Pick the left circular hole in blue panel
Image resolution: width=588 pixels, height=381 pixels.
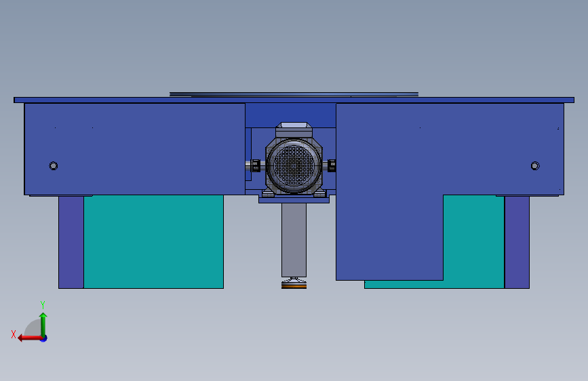(54, 165)
